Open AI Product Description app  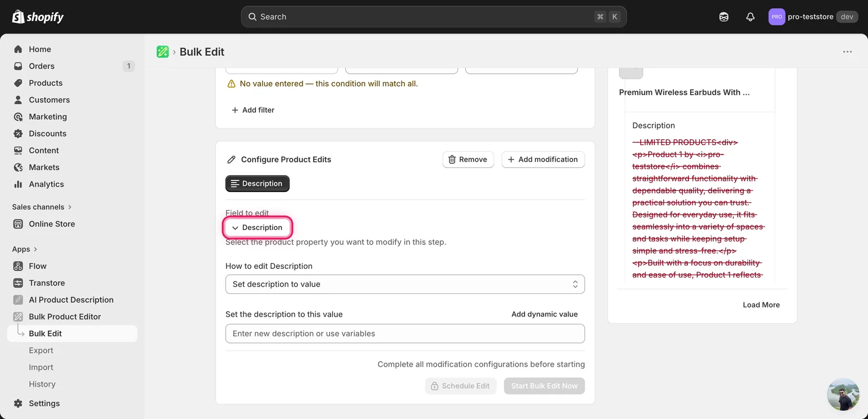72,300
